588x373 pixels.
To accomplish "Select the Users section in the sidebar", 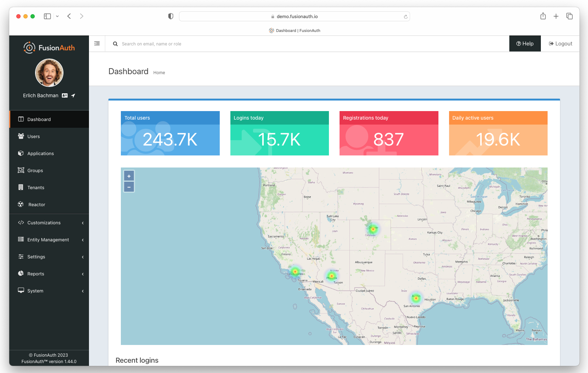I will click(33, 136).
